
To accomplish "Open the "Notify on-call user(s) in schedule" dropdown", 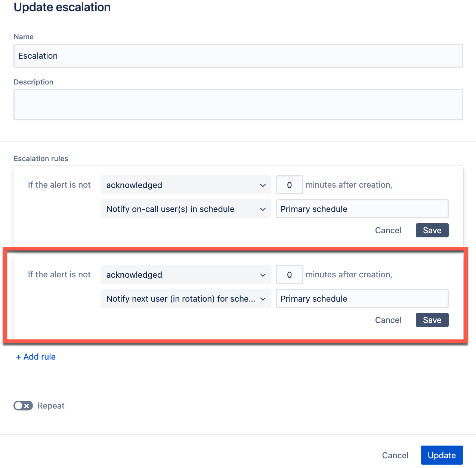I will click(x=185, y=209).
